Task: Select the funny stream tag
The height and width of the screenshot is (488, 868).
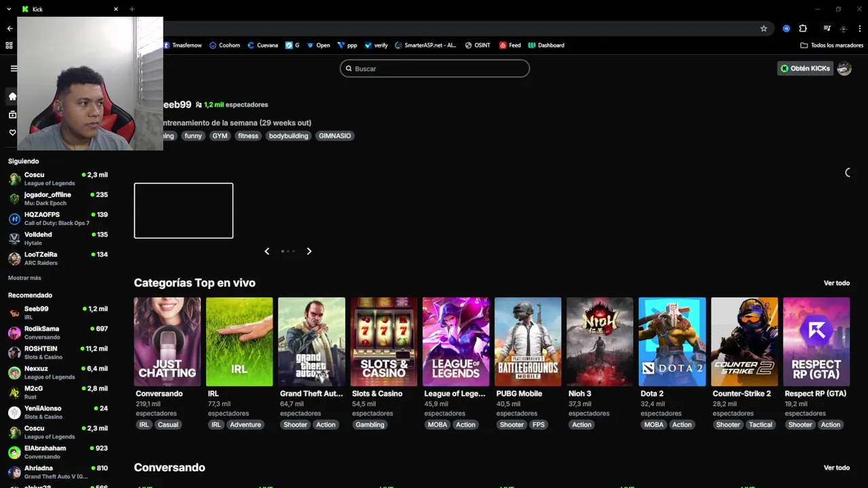Action: [193, 136]
